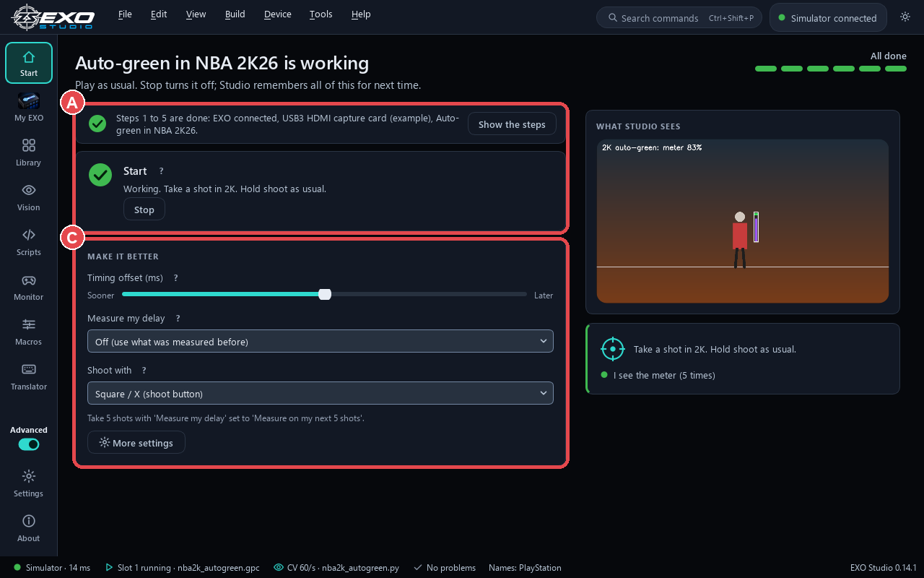Open the Edit menu
Screen dimensions: 924x578
159,14
